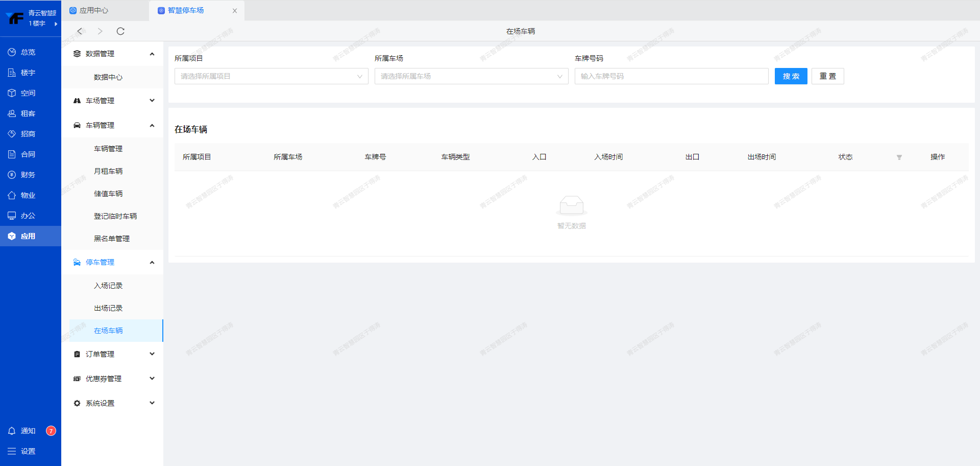Image resolution: width=980 pixels, height=466 pixels.
Task: Select 黑名单管理 in the menu
Action: (x=112, y=239)
